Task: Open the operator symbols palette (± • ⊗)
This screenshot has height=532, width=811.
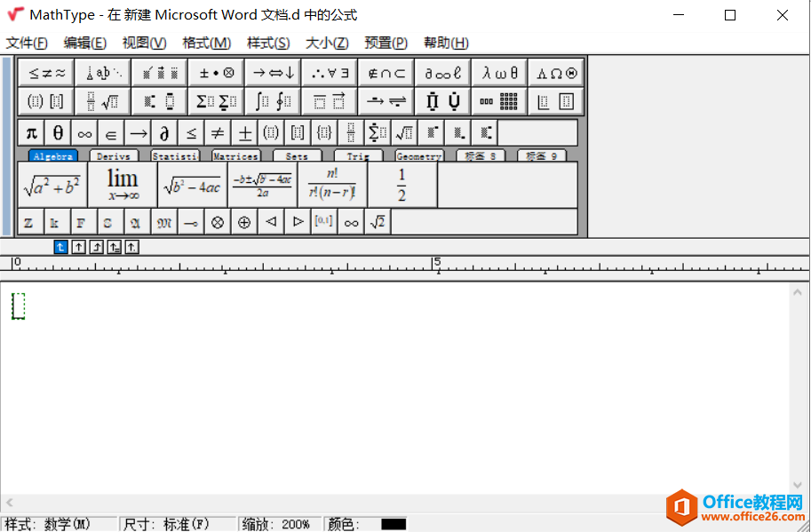Action: 217,73
